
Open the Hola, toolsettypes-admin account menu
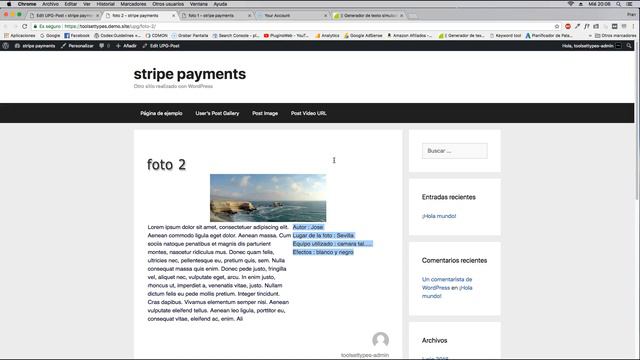tap(591, 46)
